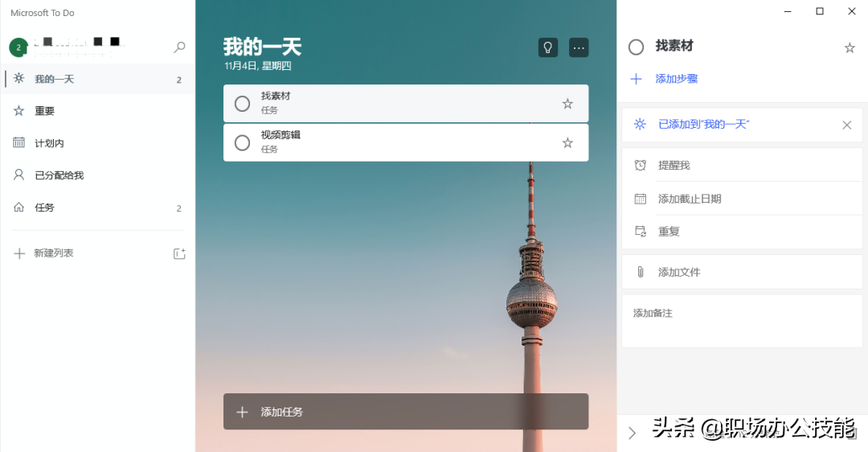Open 任务 list in sidebar

[97, 208]
